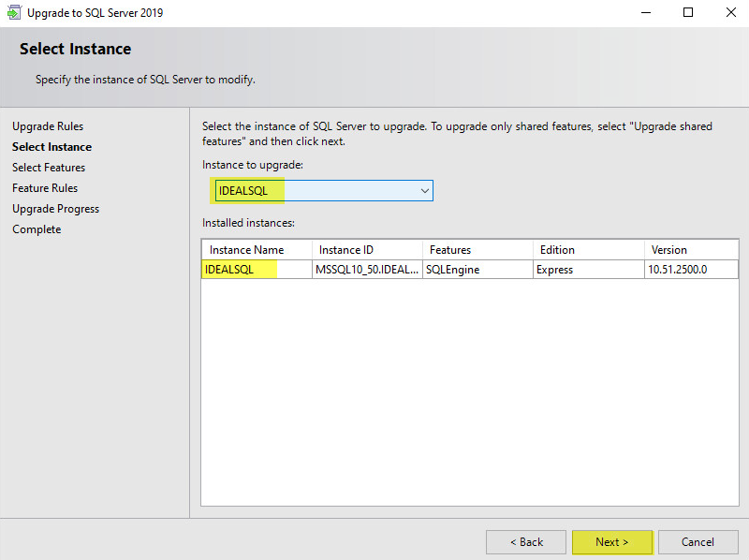Screen dimensions: 749x560
Task: Sort by Features column header
Action: click(477, 250)
